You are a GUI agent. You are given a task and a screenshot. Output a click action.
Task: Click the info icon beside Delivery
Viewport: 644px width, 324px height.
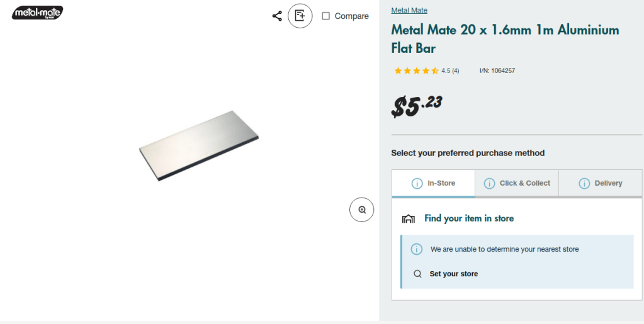(x=584, y=184)
